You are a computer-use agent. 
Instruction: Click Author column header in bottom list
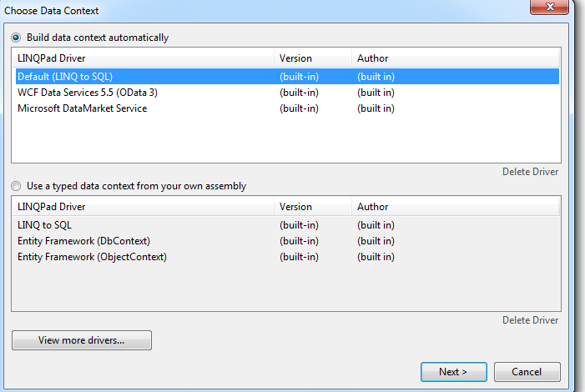click(x=455, y=207)
